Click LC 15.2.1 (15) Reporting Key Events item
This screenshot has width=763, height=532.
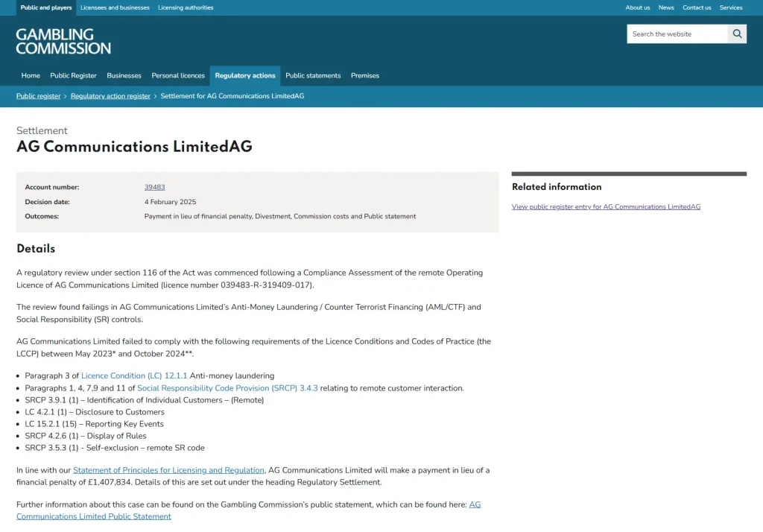[x=94, y=424]
